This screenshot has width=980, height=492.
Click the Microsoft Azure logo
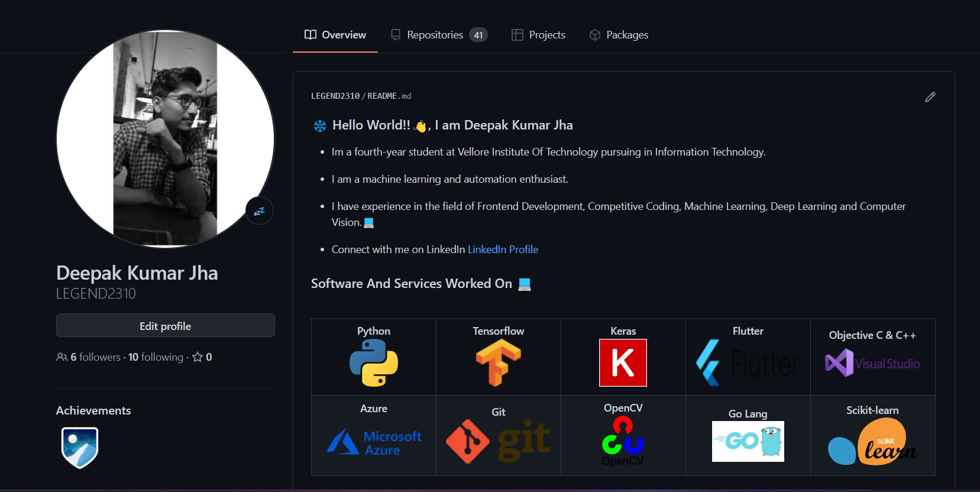[x=374, y=442]
